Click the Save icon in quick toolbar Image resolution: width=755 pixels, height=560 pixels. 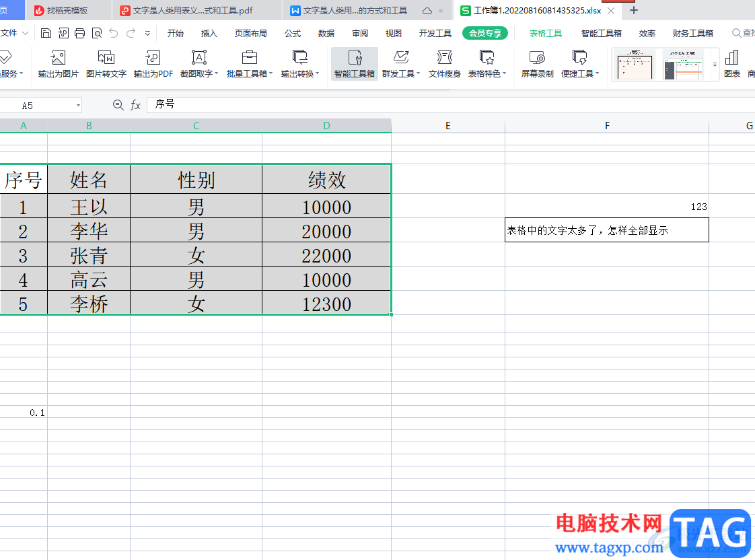[46, 33]
